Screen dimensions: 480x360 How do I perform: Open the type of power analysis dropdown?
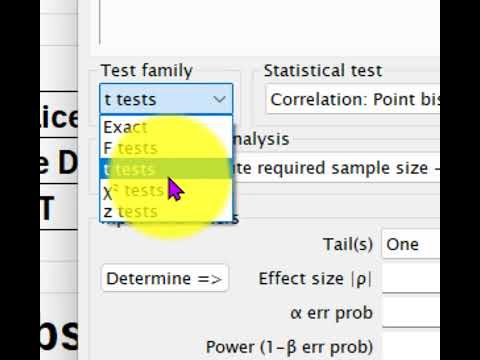coord(336,168)
